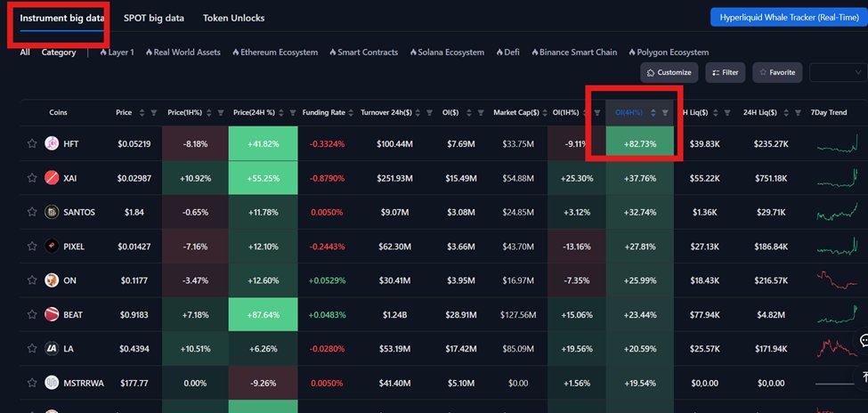868x413 pixels.
Task: Click the HFT coin logo
Action: point(52,143)
